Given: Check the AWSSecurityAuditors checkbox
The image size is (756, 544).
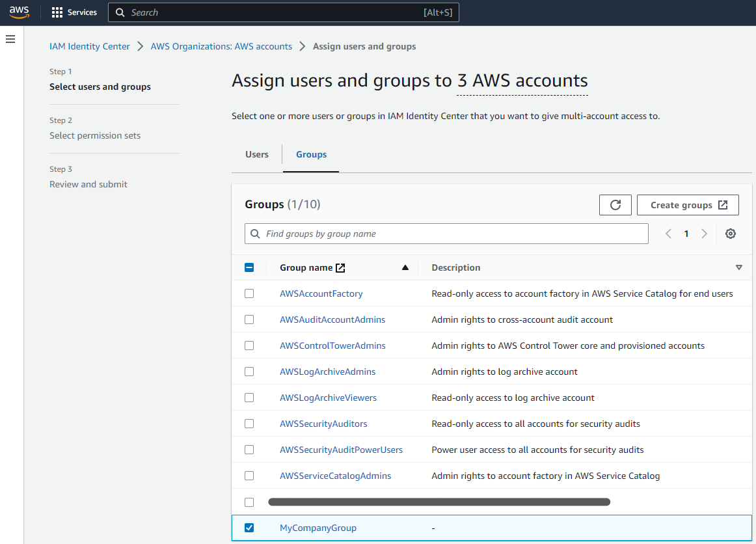Looking at the screenshot, I should [x=249, y=424].
